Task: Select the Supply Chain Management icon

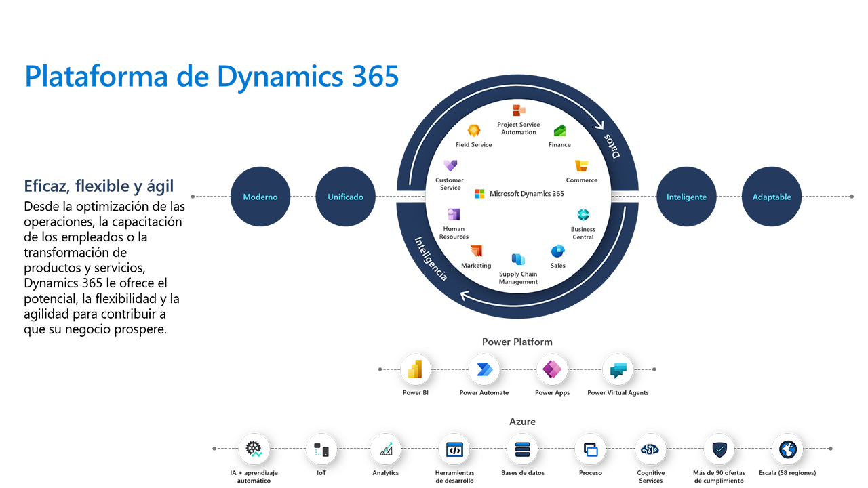Action: click(x=517, y=260)
